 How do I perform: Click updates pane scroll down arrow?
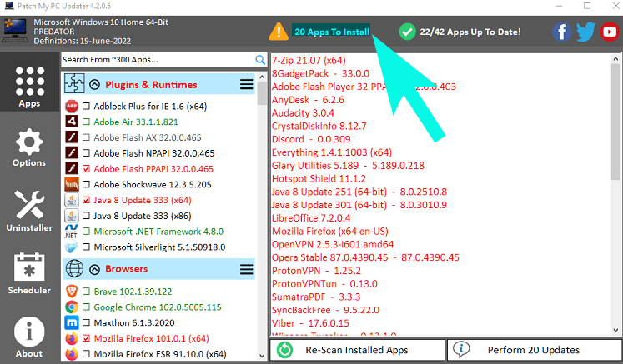pyautogui.click(x=615, y=330)
